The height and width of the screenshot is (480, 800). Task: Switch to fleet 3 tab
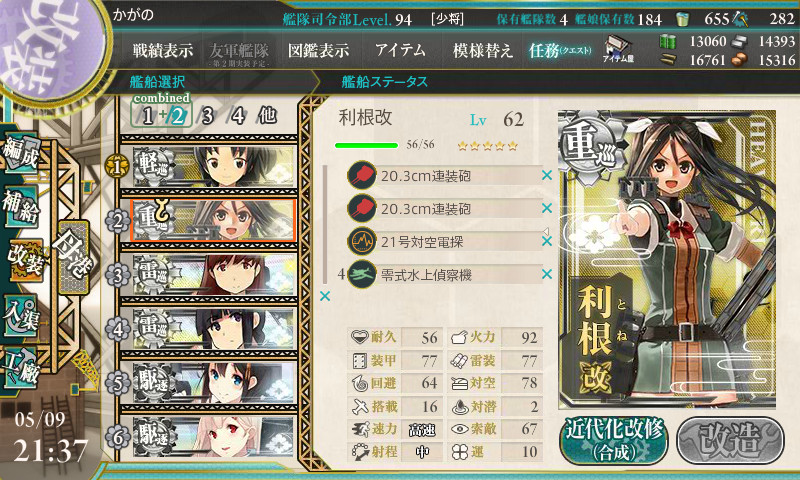coord(206,116)
